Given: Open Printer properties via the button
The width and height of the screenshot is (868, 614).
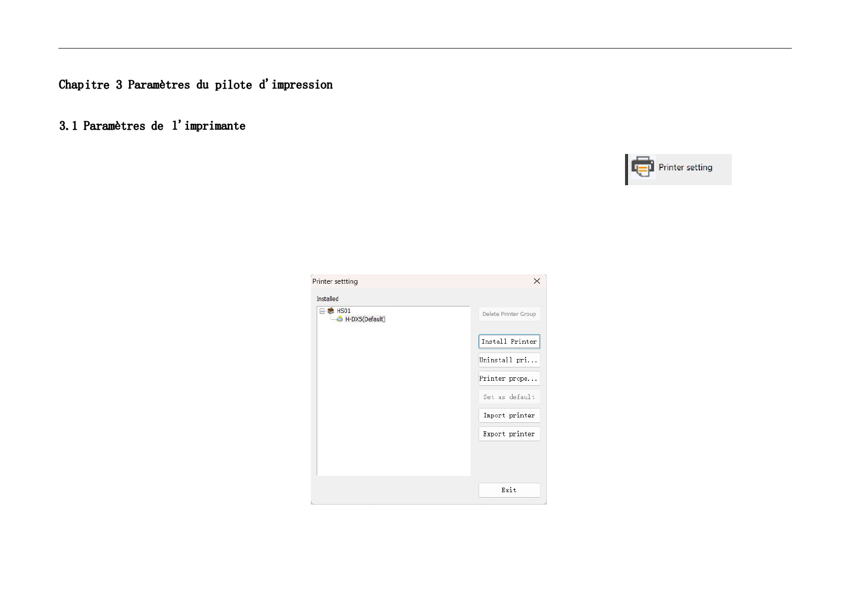Looking at the screenshot, I should (509, 378).
